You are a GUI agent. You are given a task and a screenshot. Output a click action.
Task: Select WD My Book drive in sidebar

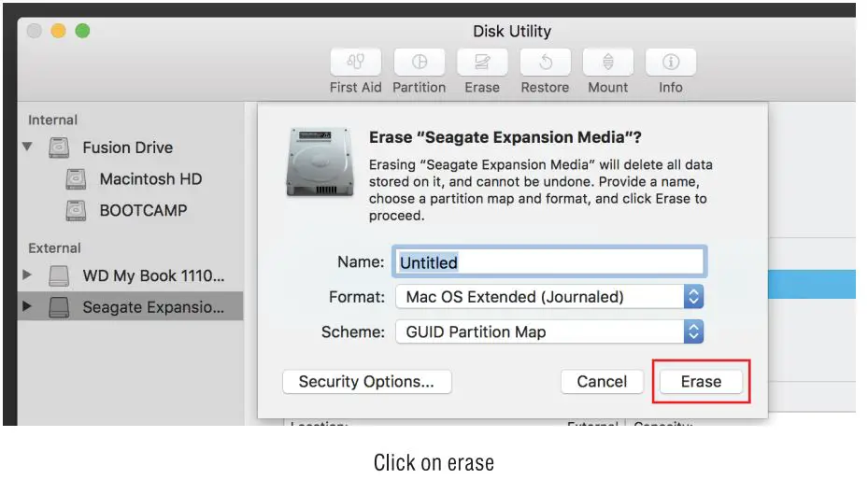[153, 276]
